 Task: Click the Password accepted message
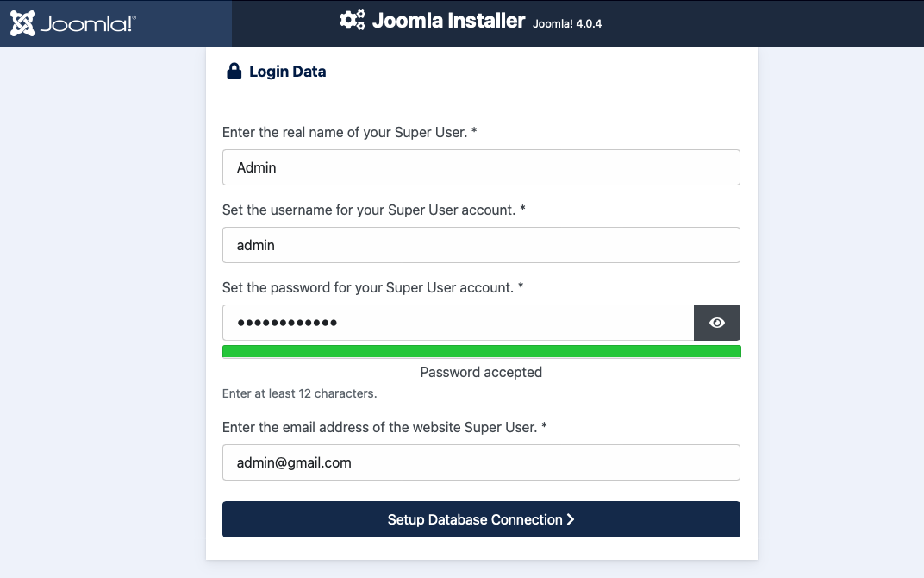click(481, 372)
